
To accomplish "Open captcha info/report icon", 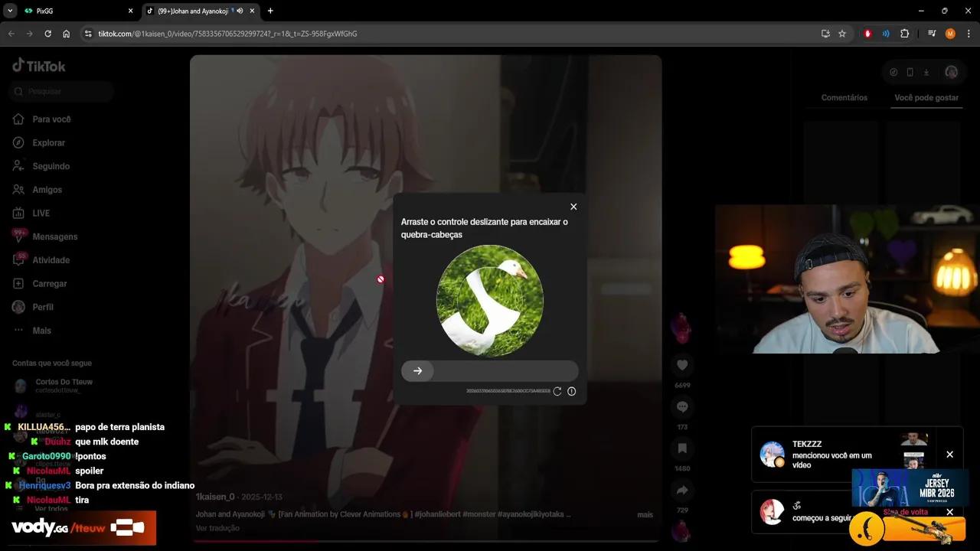I will pyautogui.click(x=571, y=391).
